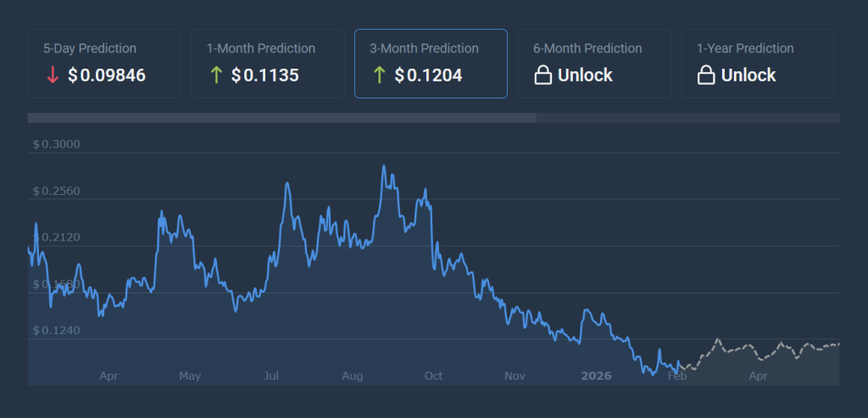Screen dimensions: 868x418
Task: Switch to the 1-Month Prediction tab title
Action: coord(261,48)
